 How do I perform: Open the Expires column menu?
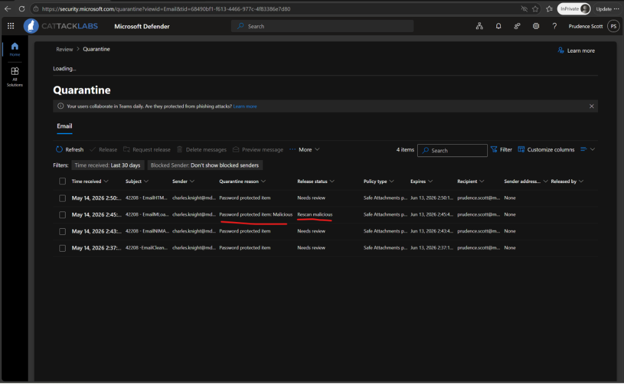421,181
